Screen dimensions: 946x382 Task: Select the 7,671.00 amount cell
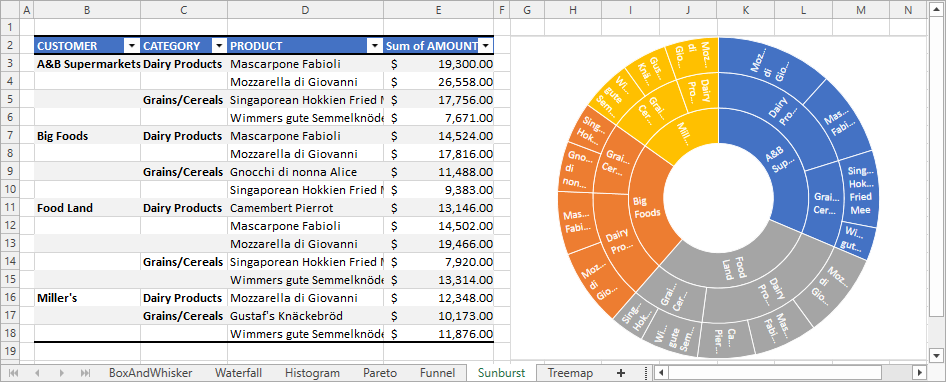tap(439, 118)
